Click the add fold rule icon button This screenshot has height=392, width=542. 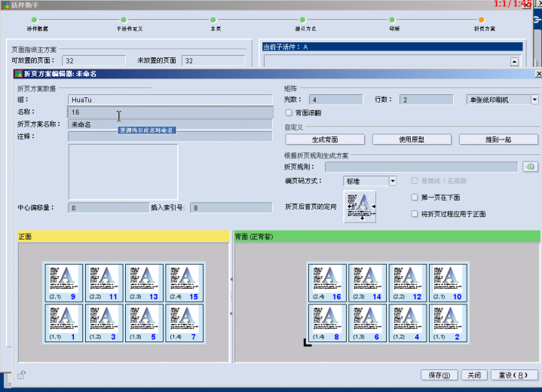531,167
